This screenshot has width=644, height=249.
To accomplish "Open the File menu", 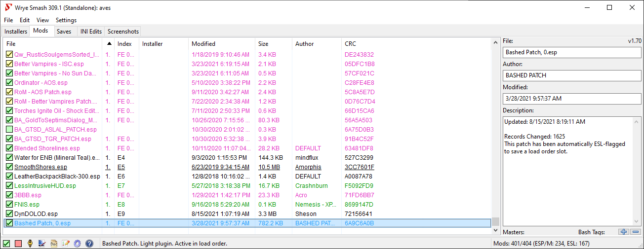I will pyautogui.click(x=8, y=20).
